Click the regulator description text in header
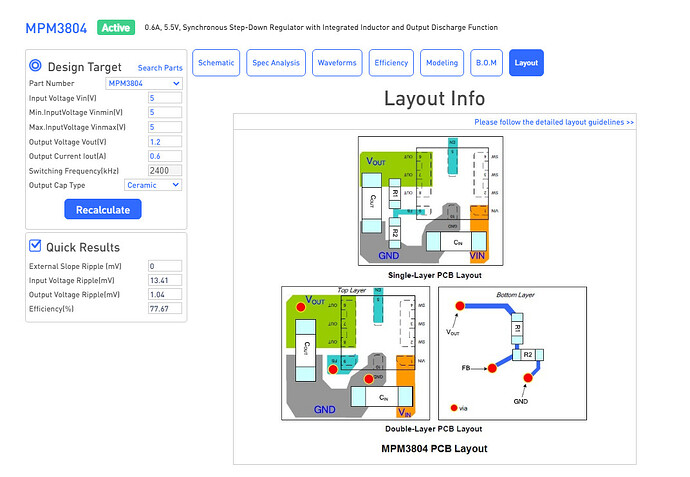Image resolution: width=690 pixels, height=477 pixels. pyautogui.click(x=321, y=27)
